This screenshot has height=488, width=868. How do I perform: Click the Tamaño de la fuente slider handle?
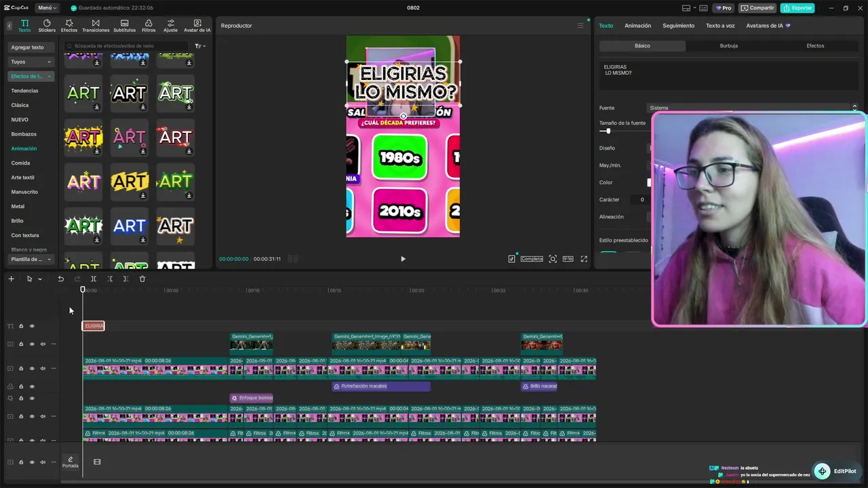(608, 131)
